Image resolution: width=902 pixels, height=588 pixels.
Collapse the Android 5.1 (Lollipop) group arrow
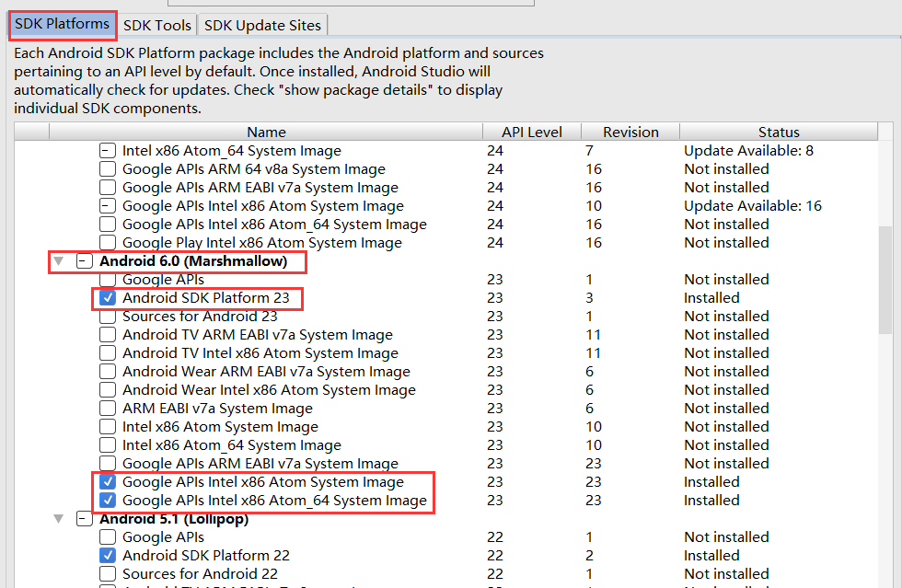click(x=59, y=519)
